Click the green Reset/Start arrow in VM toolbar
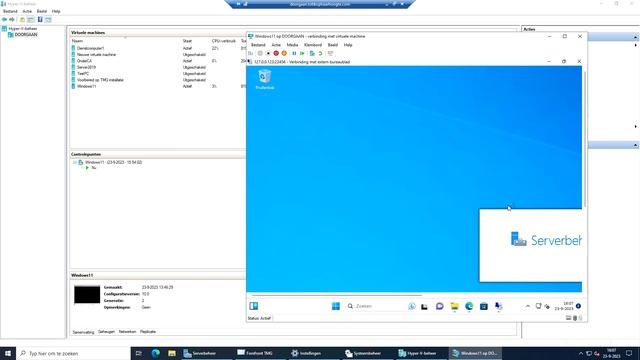640x360 pixels. coord(302,53)
